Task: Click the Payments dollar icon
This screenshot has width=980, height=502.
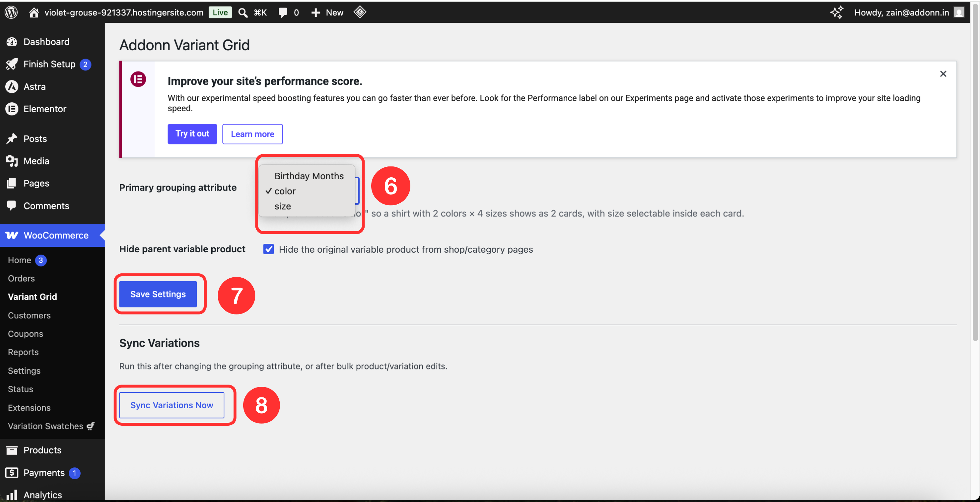Action: click(x=12, y=473)
